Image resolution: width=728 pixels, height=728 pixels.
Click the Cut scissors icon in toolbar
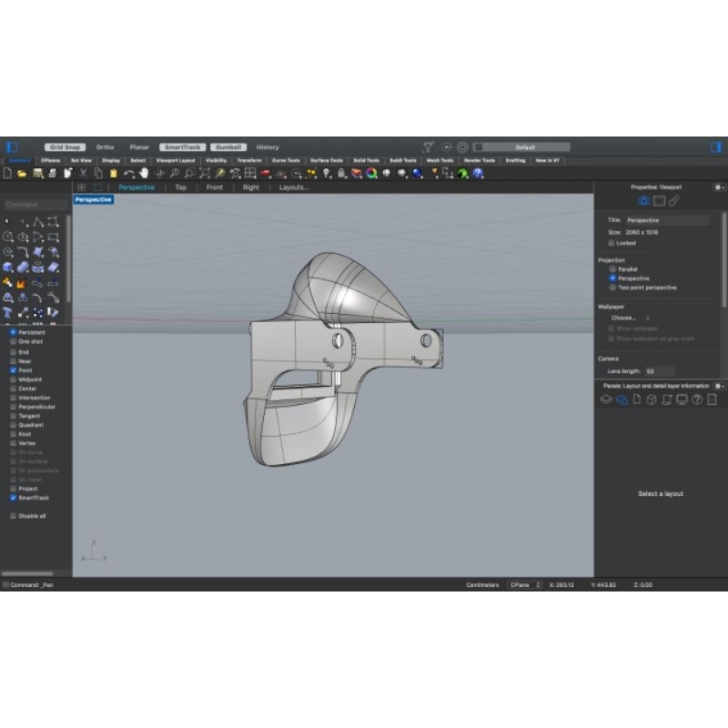tap(83, 173)
